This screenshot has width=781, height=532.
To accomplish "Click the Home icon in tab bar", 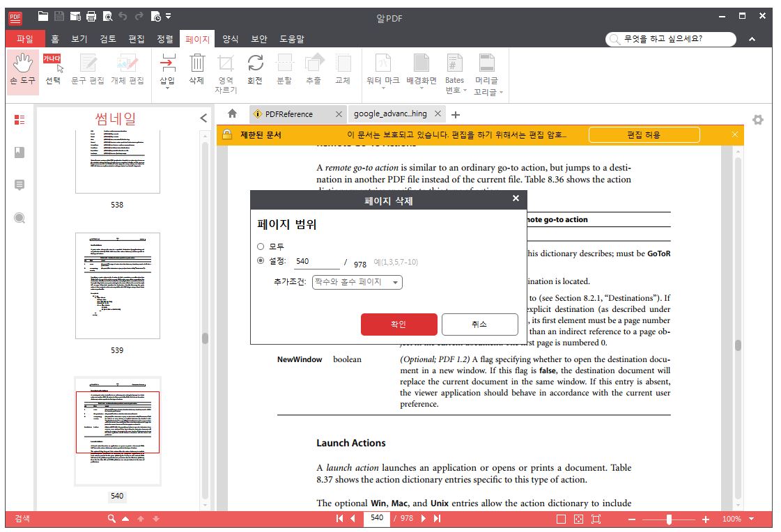I will (232, 114).
